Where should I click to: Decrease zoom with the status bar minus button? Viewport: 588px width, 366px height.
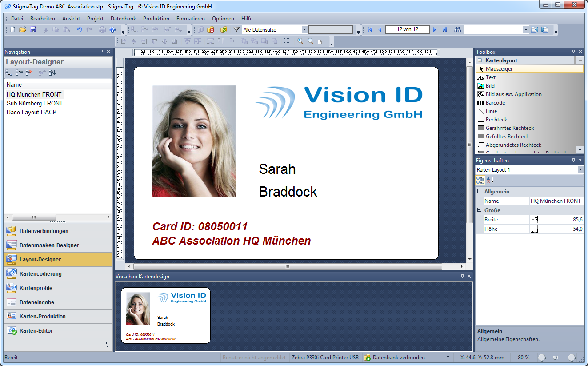tap(542, 358)
